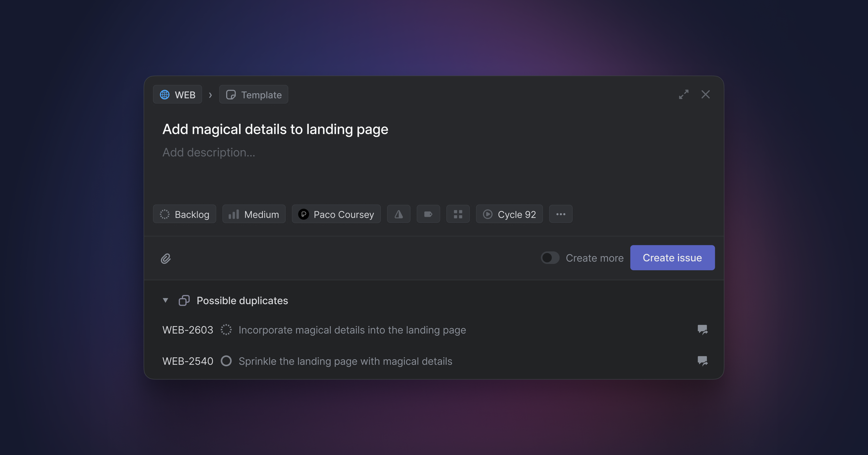
Task: Click the todo status circle of WEB-2540
Action: point(226,361)
